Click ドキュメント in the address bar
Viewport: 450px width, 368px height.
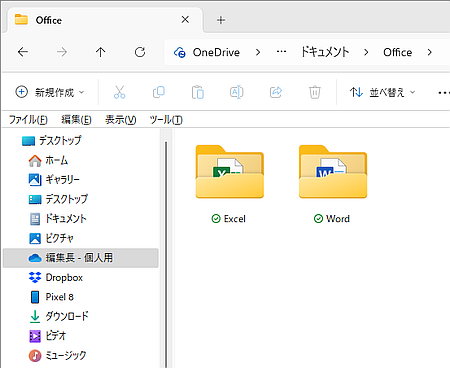[x=325, y=52]
